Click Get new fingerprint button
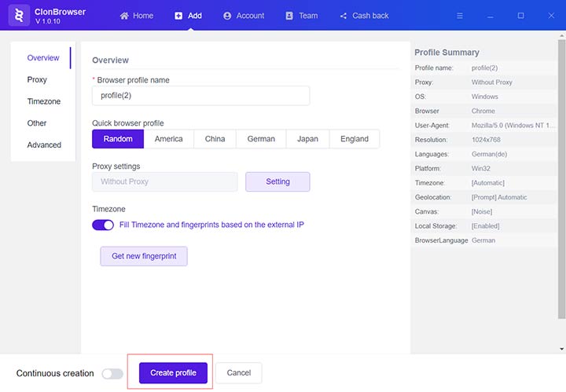This screenshot has height=392, width=566. pyautogui.click(x=144, y=256)
